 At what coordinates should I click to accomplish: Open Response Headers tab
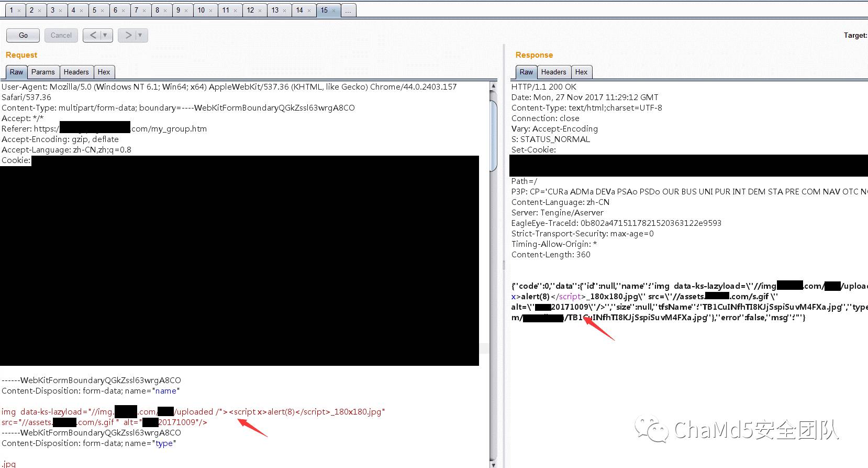553,72
